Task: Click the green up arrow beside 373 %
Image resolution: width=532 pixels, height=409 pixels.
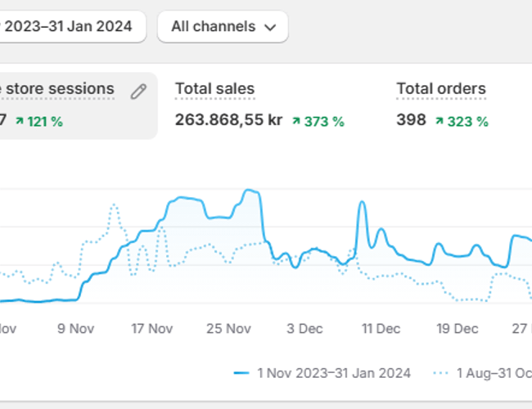Action: (296, 121)
